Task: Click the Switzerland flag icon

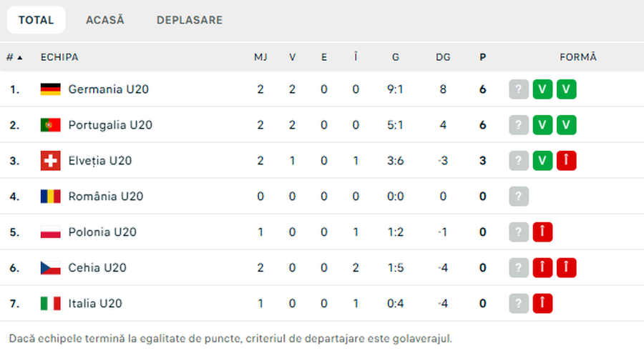Action: (x=50, y=161)
